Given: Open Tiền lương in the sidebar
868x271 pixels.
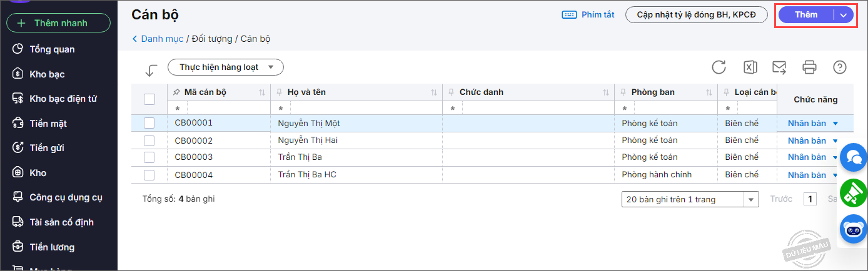Looking at the screenshot, I should [52, 247].
